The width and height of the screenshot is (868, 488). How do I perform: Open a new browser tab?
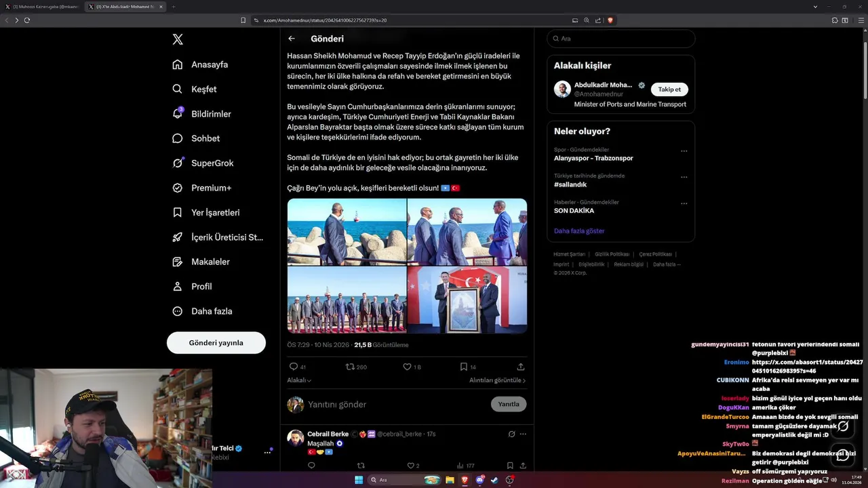173,7
